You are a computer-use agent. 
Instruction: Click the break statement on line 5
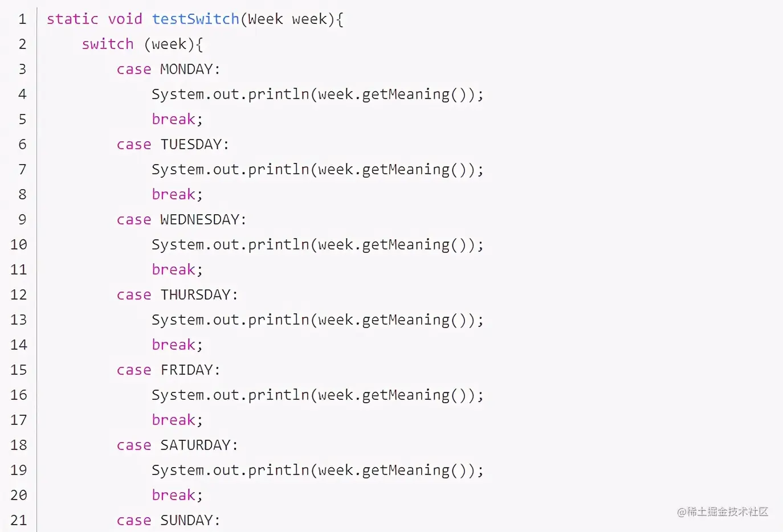tap(174, 120)
